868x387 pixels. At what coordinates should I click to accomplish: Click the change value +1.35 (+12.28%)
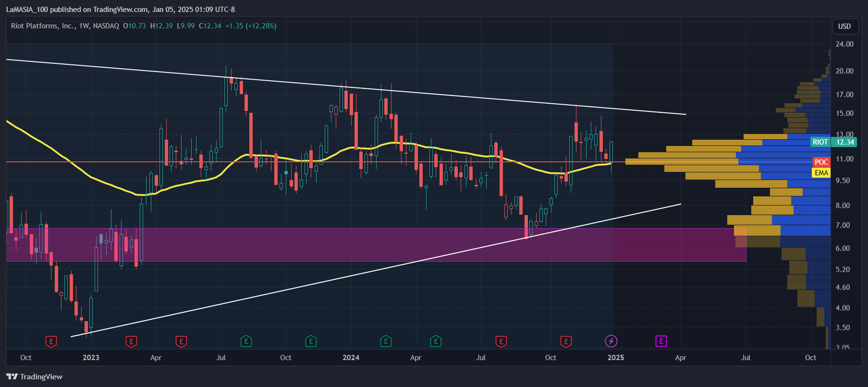[x=251, y=26]
